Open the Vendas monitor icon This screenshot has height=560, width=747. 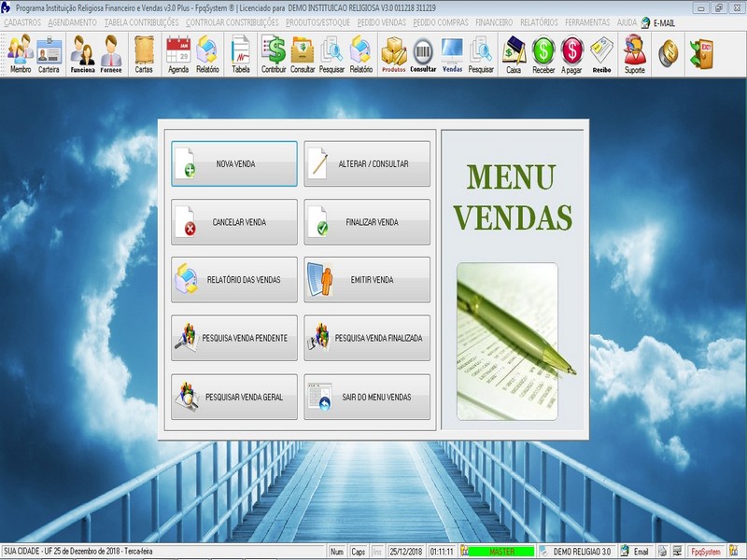[452, 54]
